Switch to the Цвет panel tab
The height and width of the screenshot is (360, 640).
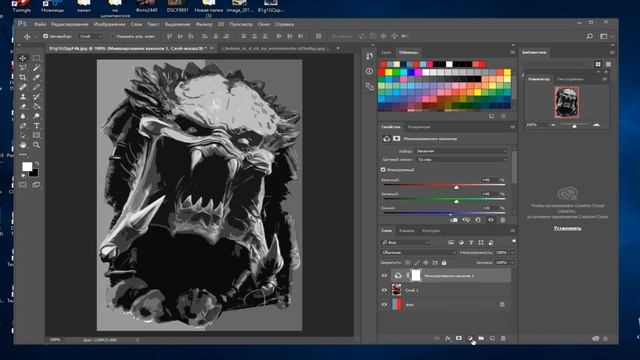(x=386, y=53)
